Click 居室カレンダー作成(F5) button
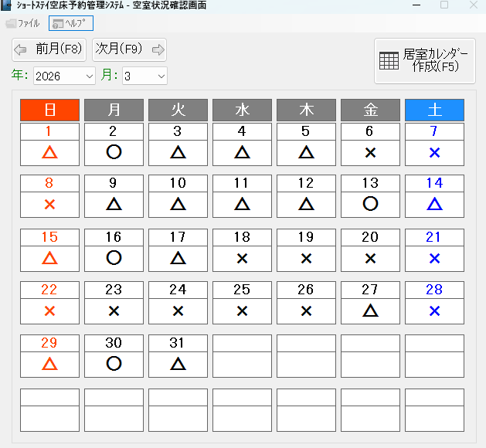 424,60
